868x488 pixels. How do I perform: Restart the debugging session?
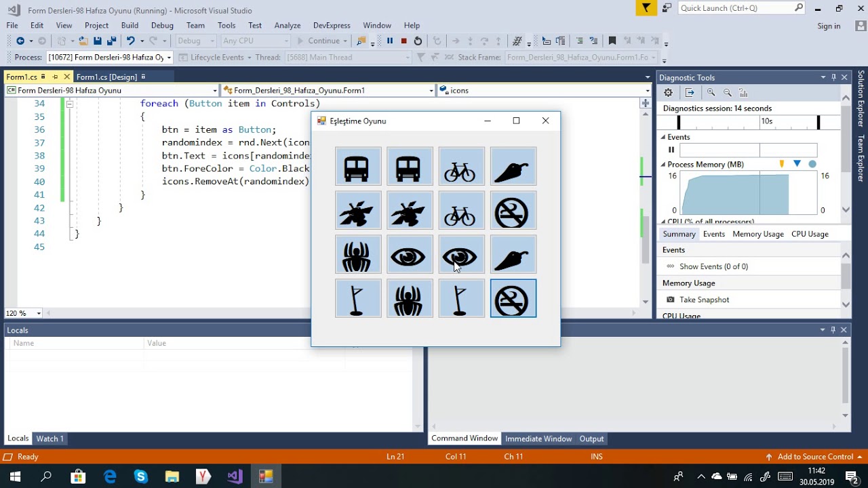coord(418,41)
